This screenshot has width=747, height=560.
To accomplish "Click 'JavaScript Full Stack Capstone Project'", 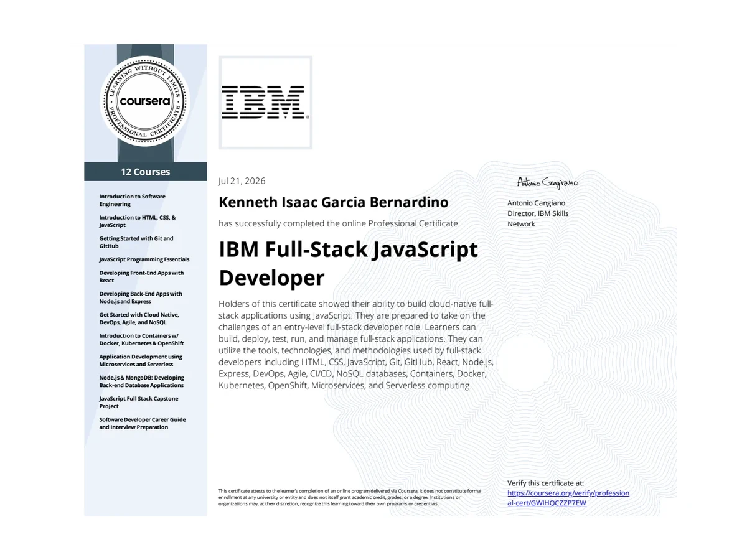I will 139,402.
